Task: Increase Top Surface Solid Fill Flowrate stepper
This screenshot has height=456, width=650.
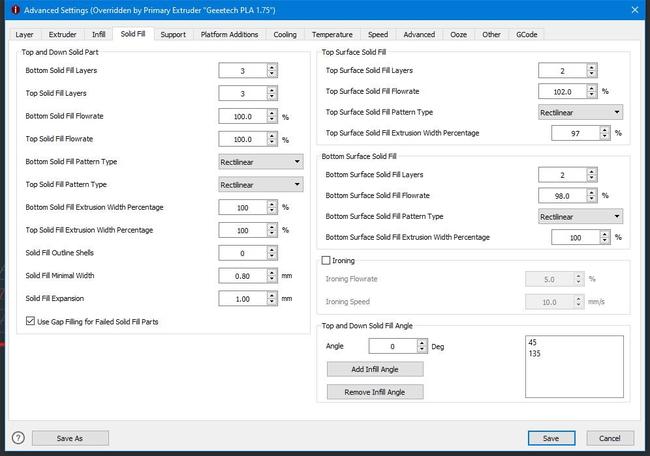Action: click(591, 87)
